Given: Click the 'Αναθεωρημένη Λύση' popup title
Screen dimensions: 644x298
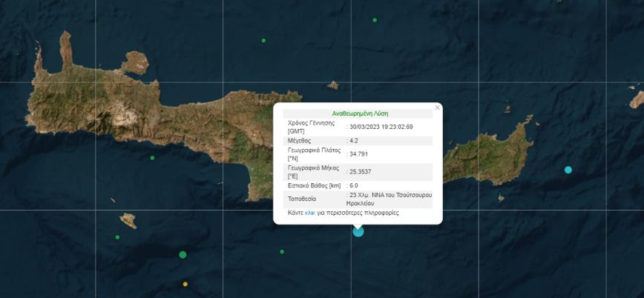Looking at the screenshot, I should [x=358, y=114].
